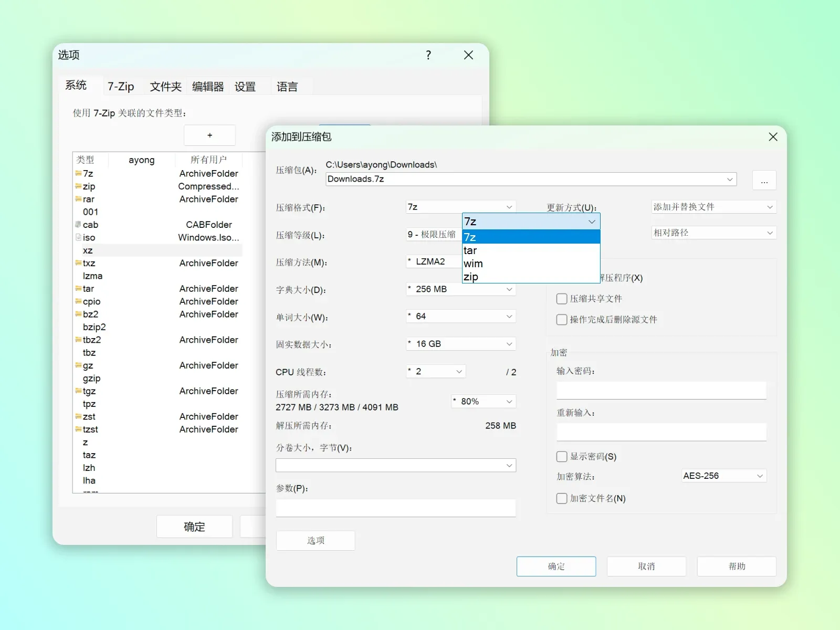Toggle the show password checkbox
This screenshot has height=630, width=840.
[x=562, y=457]
